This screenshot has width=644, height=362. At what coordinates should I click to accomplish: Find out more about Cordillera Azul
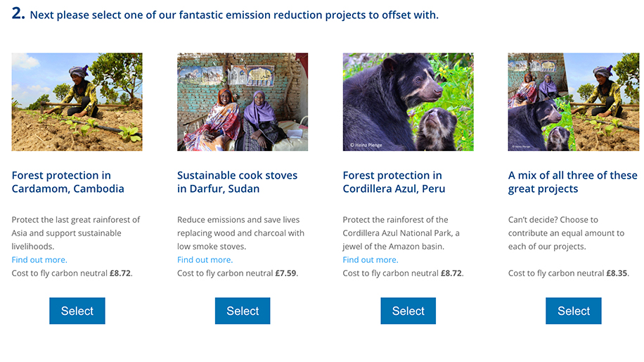(x=371, y=260)
